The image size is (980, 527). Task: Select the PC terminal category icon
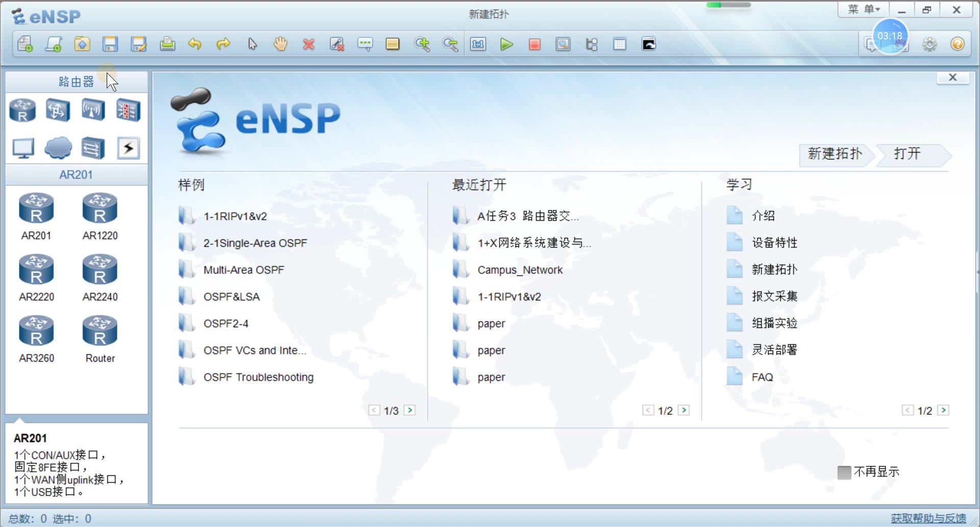click(x=23, y=149)
